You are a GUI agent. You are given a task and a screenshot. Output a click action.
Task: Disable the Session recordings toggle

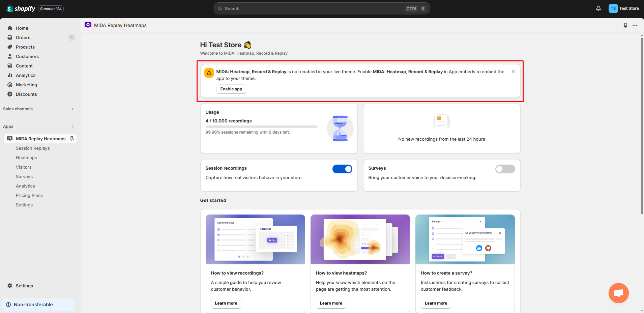coord(342,169)
